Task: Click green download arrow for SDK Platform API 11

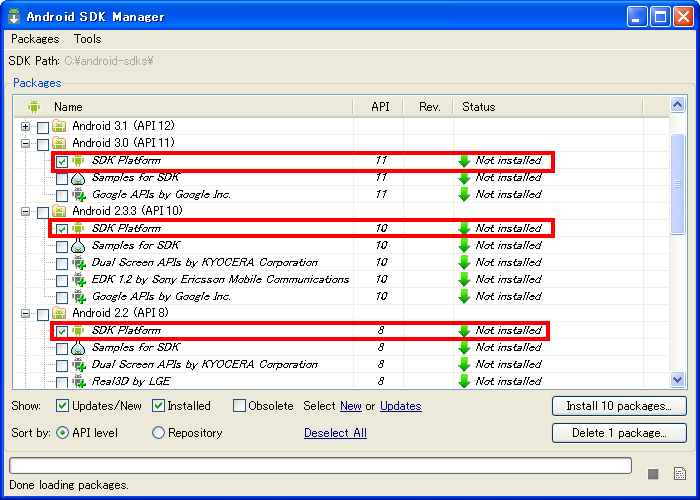Action: pyautogui.click(x=464, y=161)
